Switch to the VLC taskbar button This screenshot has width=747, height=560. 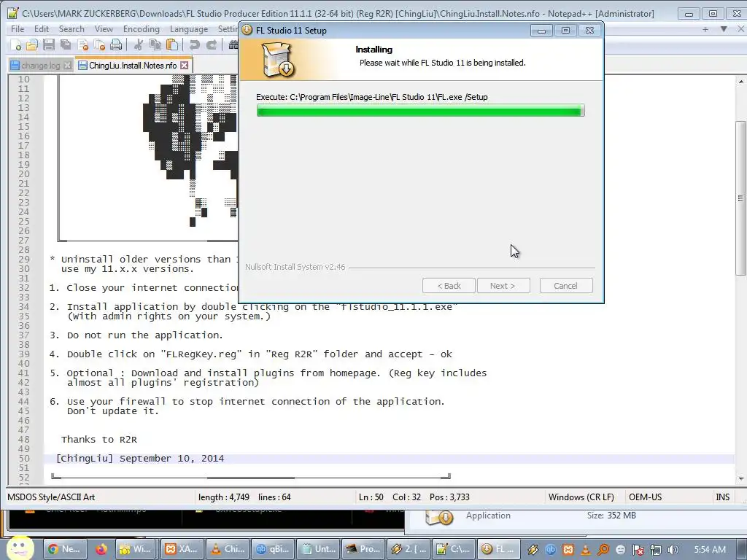pos(228,549)
